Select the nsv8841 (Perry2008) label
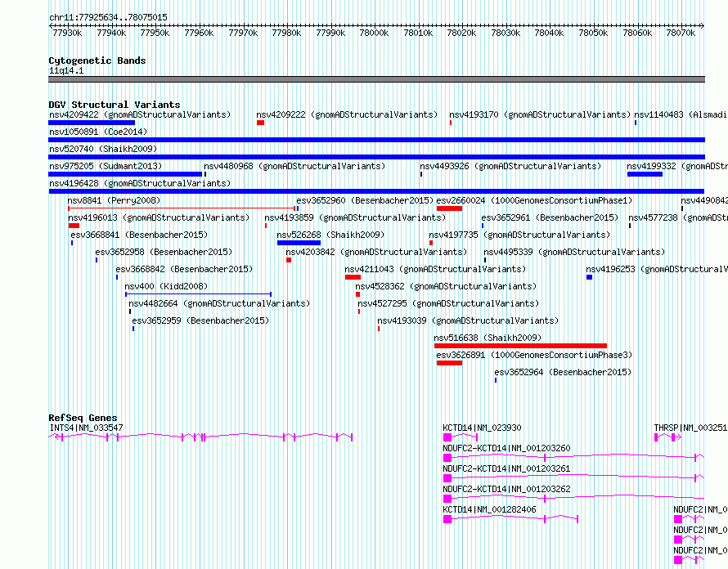Screen dimensions: 728x569 point(114,200)
